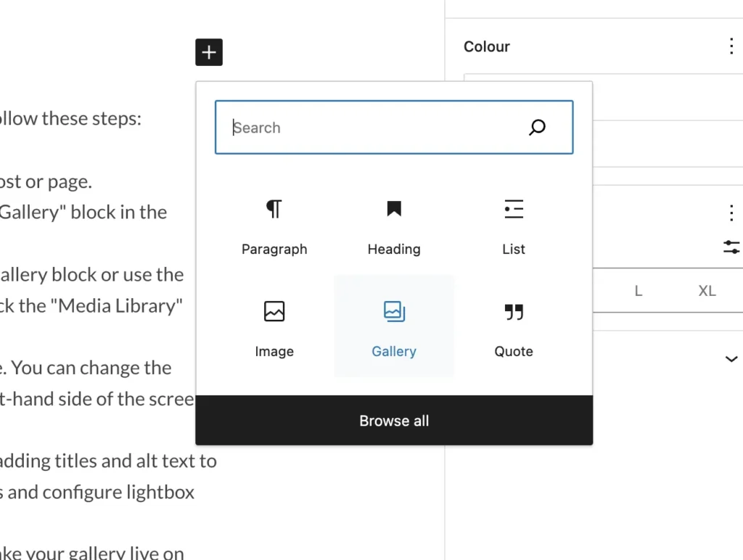
Task: Click the magnifying glass search icon
Action: click(538, 128)
